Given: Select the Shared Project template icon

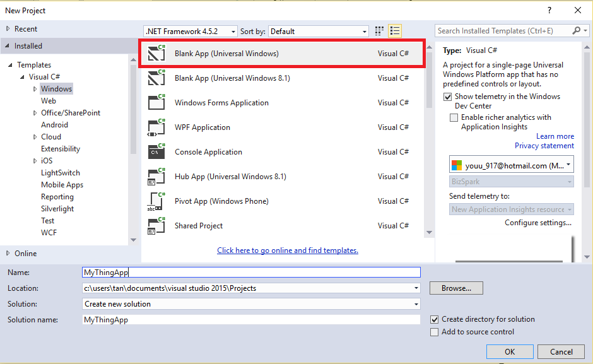Looking at the screenshot, I should click(156, 225).
